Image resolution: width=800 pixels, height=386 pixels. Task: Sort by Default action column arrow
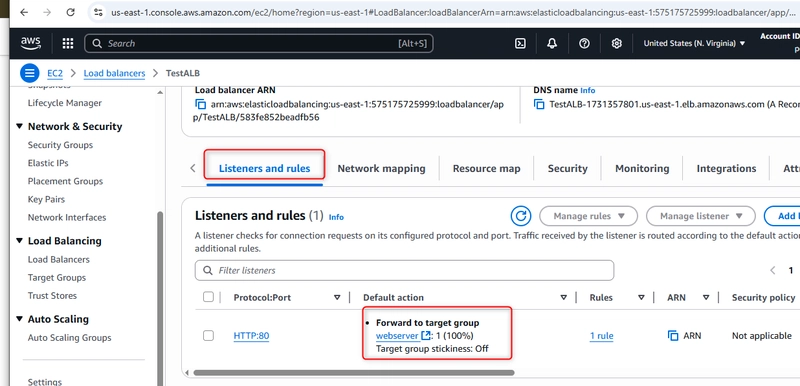tap(563, 297)
